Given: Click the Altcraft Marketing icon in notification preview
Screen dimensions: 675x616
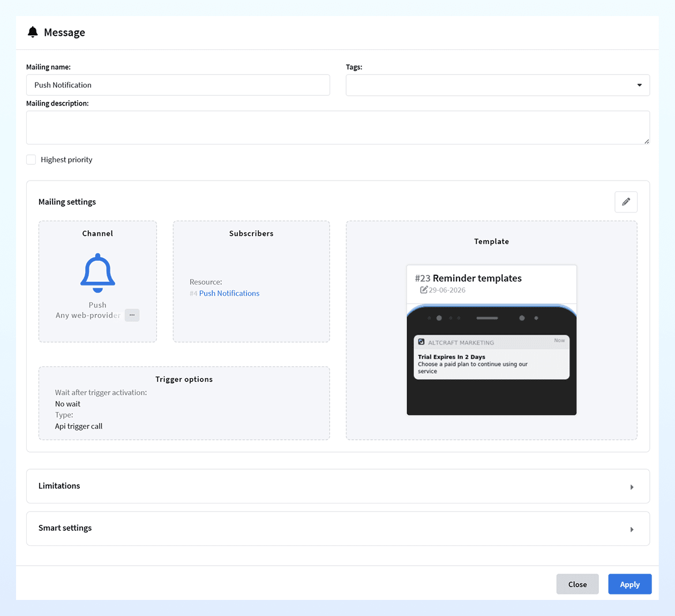Looking at the screenshot, I should point(422,342).
